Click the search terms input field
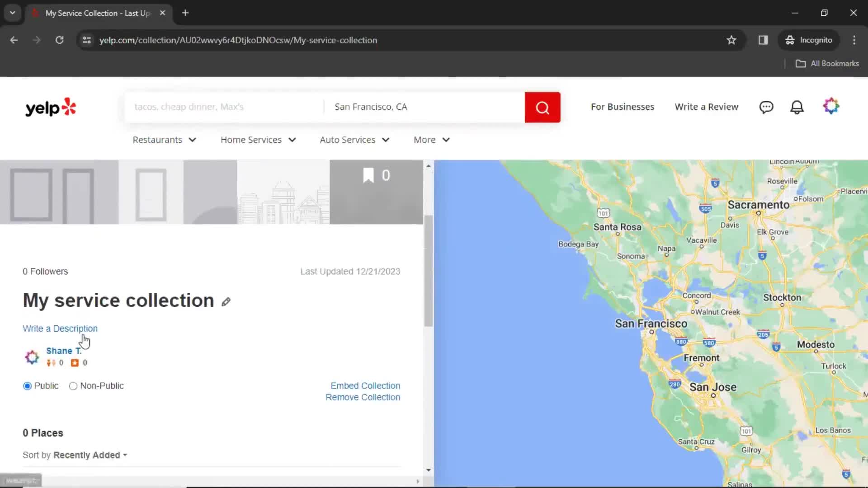Screen dimensions: 868x488 click(224, 107)
